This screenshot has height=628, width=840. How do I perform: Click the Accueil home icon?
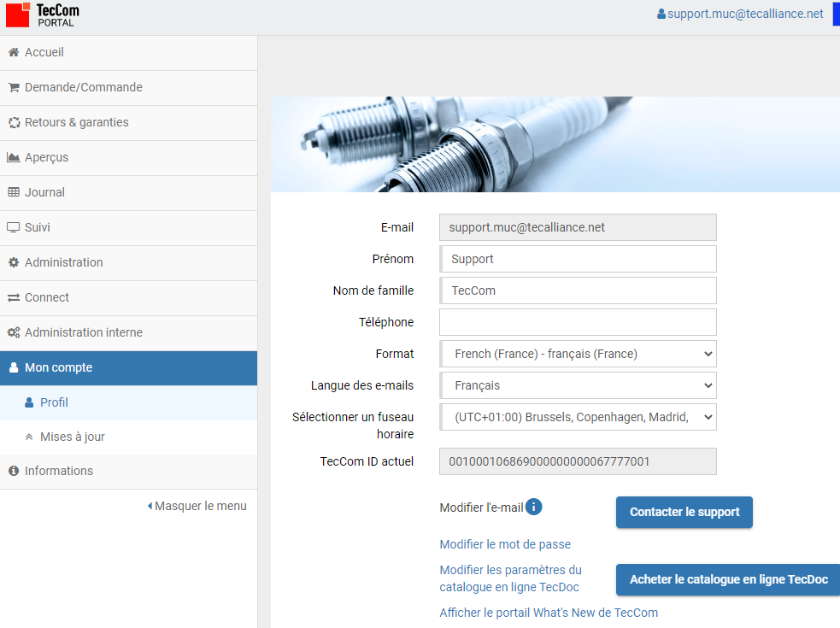pyautogui.click(x=13, y=52)
